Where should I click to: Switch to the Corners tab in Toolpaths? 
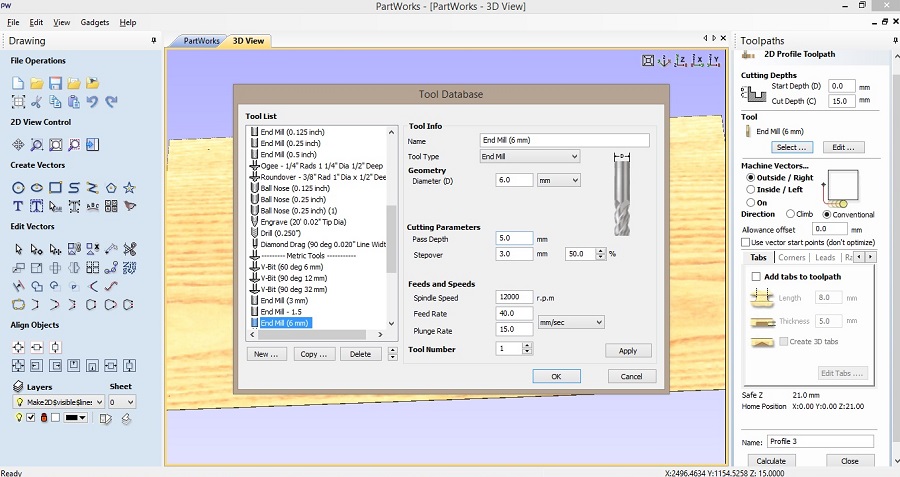(x=792, y=257)
